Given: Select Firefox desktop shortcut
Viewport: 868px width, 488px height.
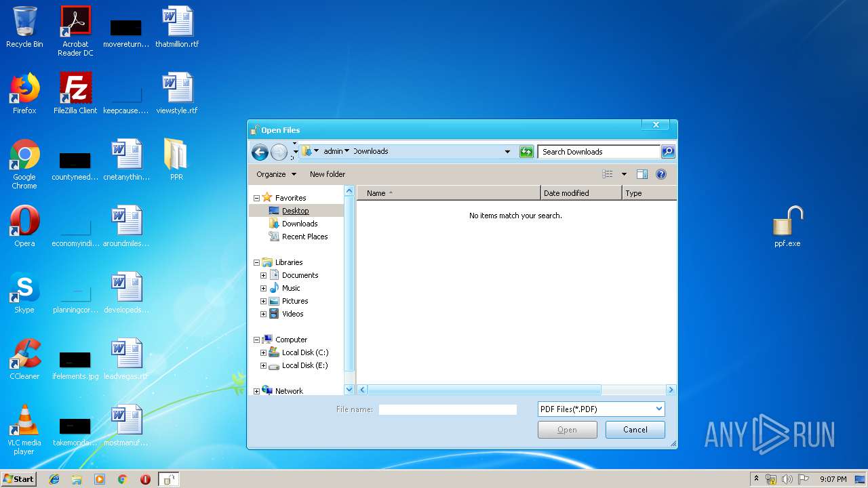Looking at the screenshot, I should [x=24, y=94].
